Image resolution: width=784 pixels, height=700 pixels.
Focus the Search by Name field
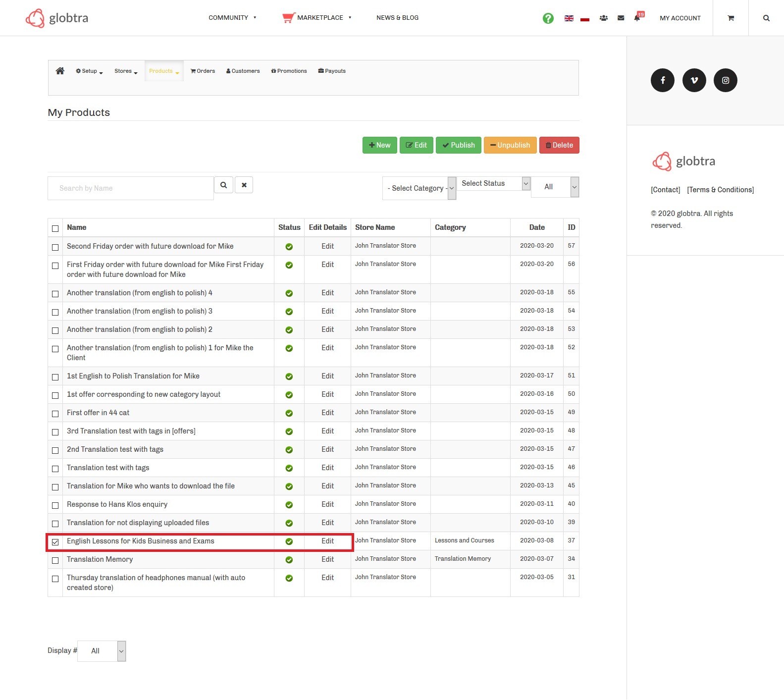tap(131, 188)
